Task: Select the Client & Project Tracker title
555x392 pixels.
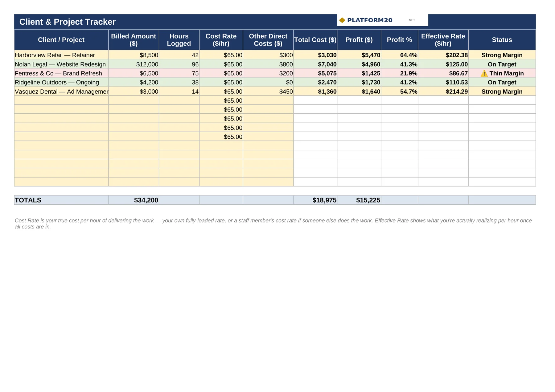Action: point(67,22)
